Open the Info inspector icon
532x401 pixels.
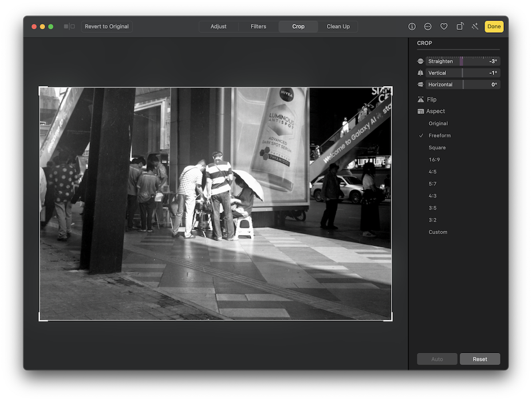(x=412, y=26)
